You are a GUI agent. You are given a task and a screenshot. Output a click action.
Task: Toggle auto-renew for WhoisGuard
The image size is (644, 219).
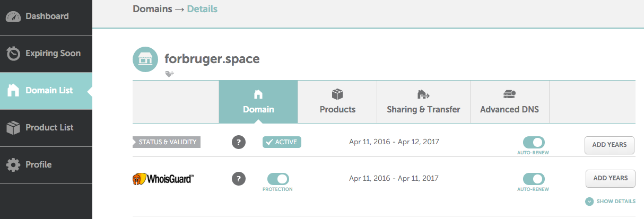pos(534,179)
